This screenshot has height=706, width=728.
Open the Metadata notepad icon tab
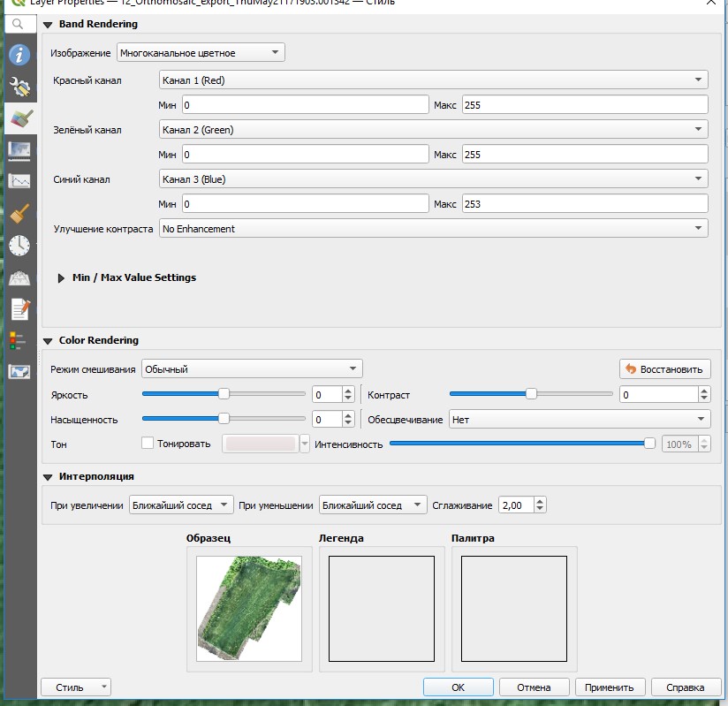[19, 309]
